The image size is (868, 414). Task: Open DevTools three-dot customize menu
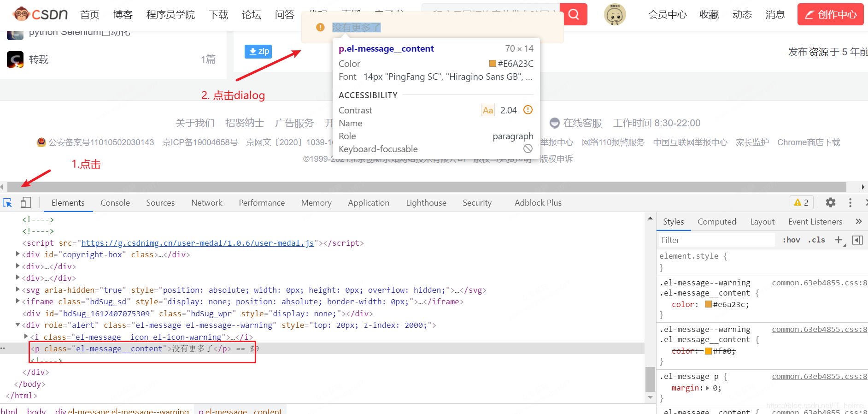(x=850, y=202)
